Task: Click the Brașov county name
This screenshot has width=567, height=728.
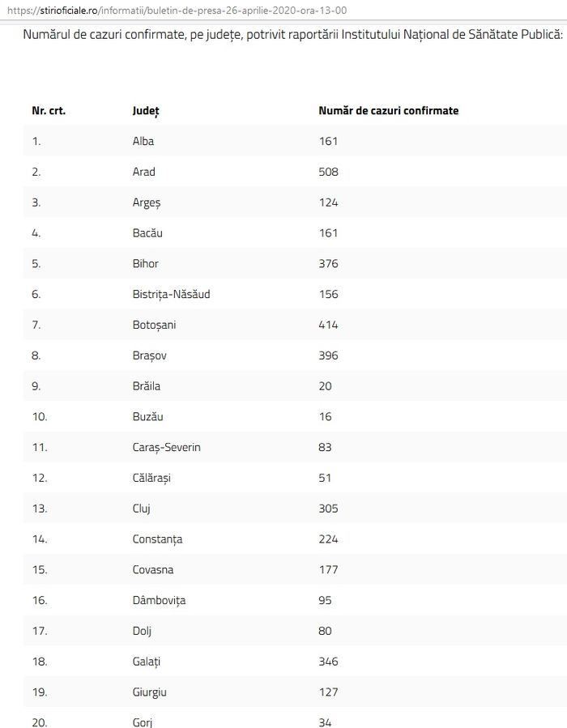Action: pyautogui.click(x=150, y=355)
